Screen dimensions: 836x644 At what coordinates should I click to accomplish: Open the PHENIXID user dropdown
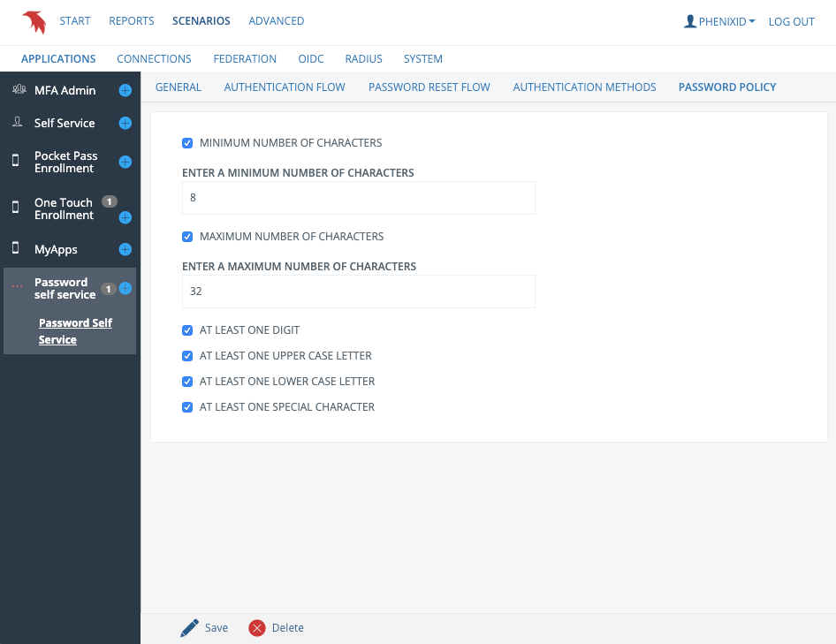[x=719, y=22]
